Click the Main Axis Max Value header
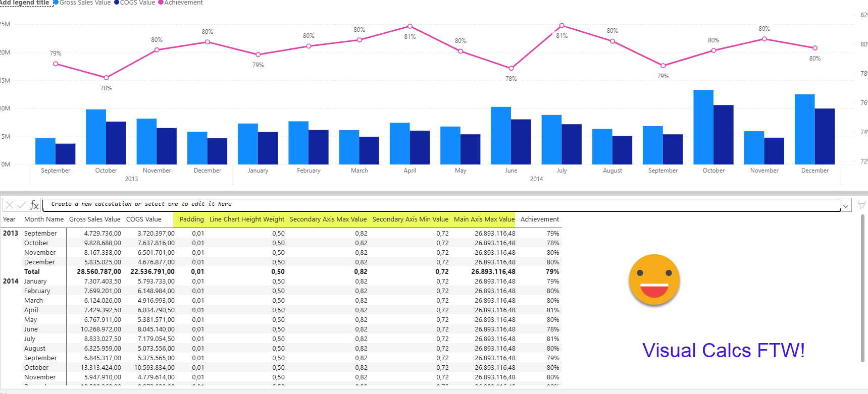Viewport: 868px width, 394px height. click(x=484, y=219)
